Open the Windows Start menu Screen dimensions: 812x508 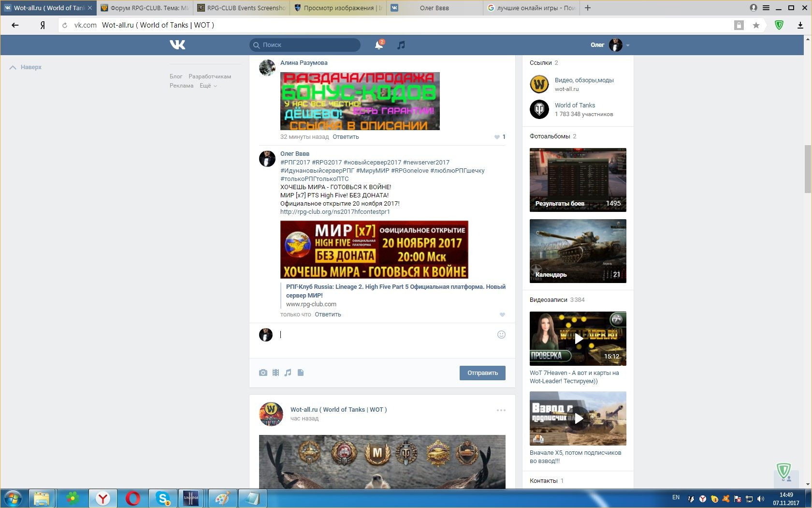point(13,498)
